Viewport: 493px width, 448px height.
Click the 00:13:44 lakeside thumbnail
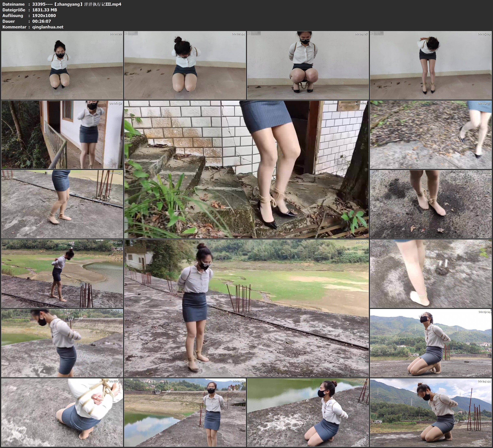pyautogui.click(x=62, y=273)
